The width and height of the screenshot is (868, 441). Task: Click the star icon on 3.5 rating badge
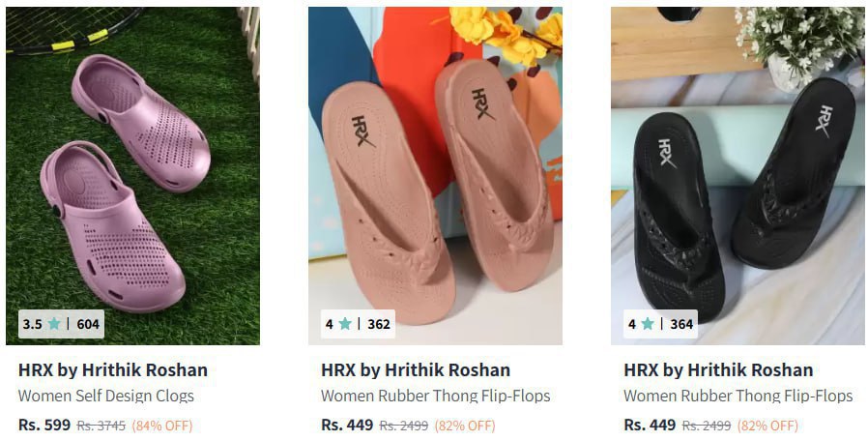(54, 324)
